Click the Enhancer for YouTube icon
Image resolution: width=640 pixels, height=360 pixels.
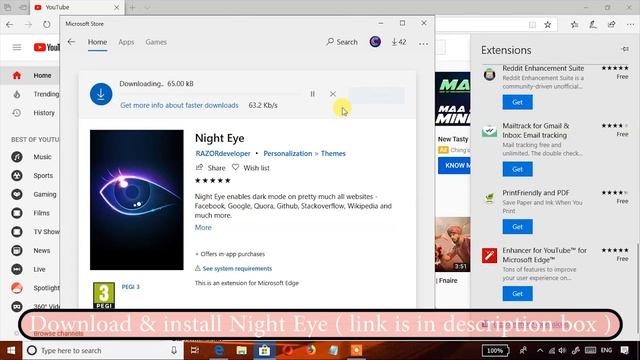[489, 256]
